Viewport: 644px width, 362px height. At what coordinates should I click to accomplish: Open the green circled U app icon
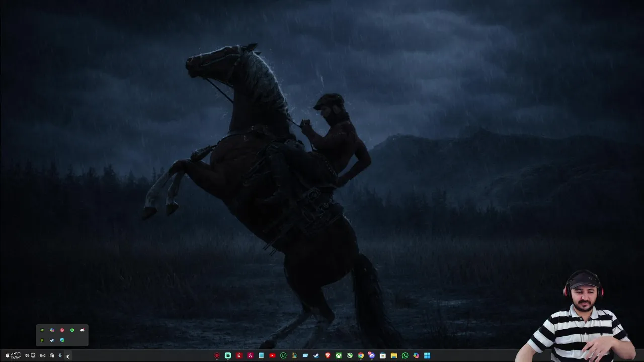(x=283, y=355)
